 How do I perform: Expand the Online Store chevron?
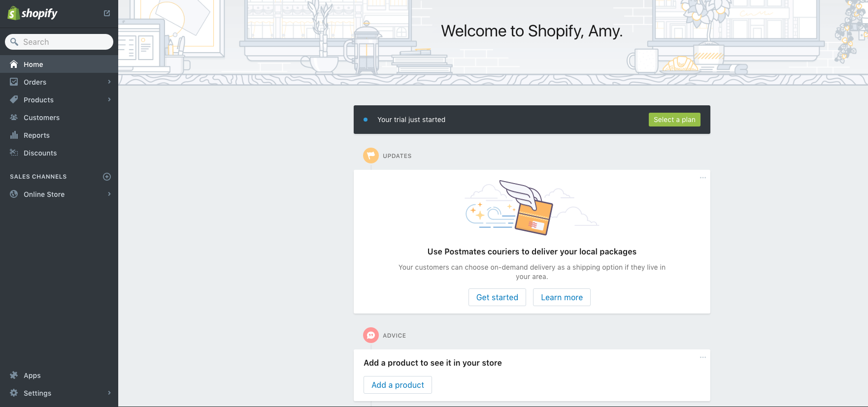pos(109,194)
